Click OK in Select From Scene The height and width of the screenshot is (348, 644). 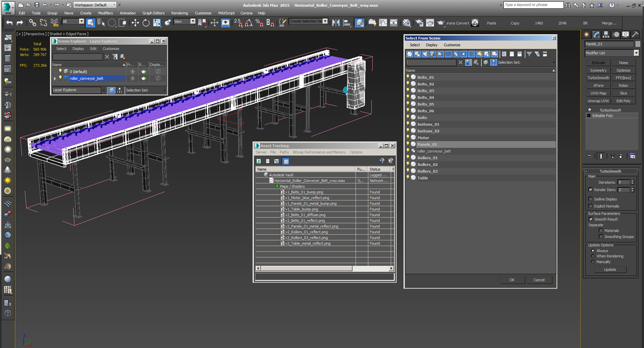pyautogui.click(x=512, y=280)
